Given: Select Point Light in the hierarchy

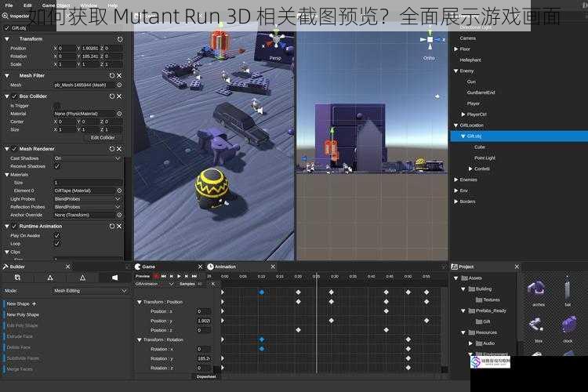Looking at the screenshot, I should pos(485,158).
